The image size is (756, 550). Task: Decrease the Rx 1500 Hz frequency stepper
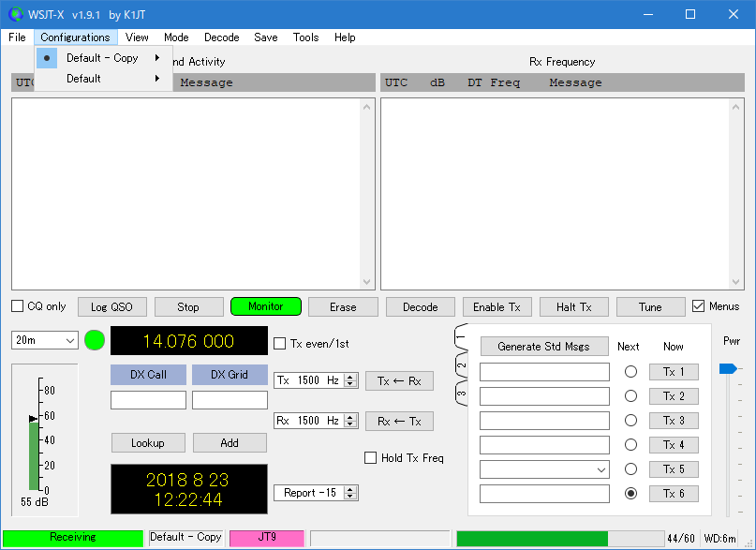350,424
